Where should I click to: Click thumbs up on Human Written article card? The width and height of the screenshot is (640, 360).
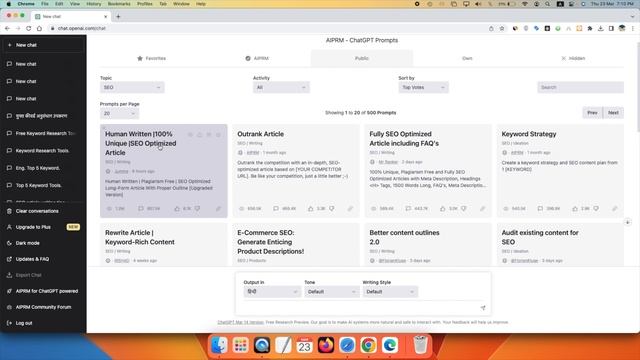[x=177, y=209]
